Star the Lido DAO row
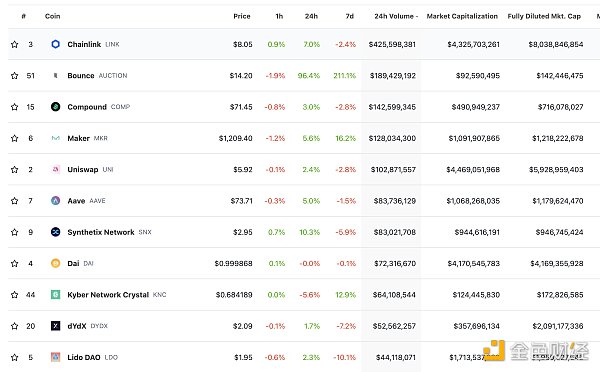 point(15,357)
